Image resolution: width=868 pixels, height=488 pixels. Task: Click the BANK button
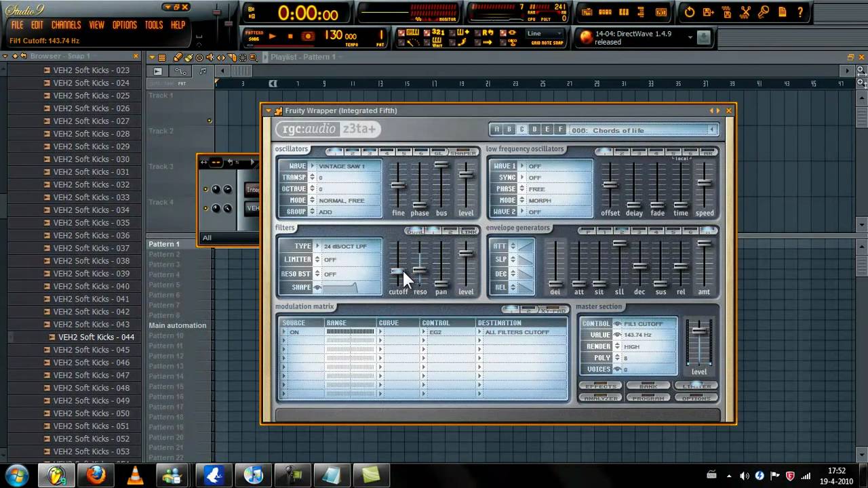click(648, 386)
